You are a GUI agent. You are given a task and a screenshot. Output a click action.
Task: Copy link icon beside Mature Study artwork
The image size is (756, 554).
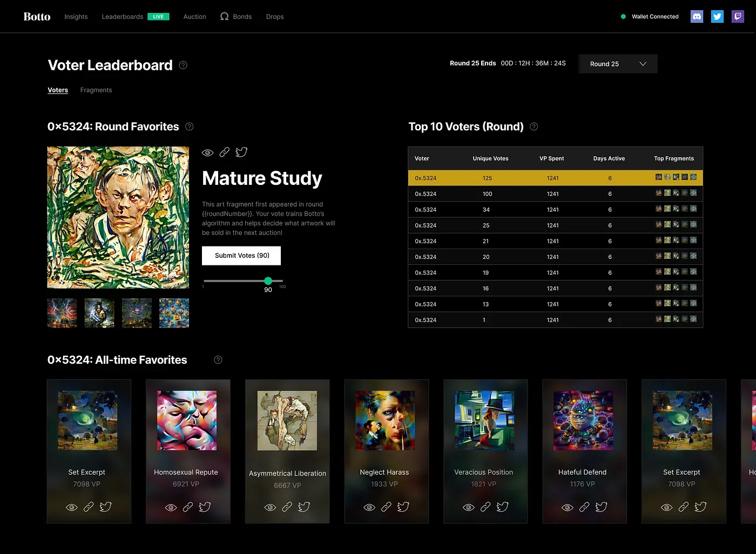click(x=225, y=152)
